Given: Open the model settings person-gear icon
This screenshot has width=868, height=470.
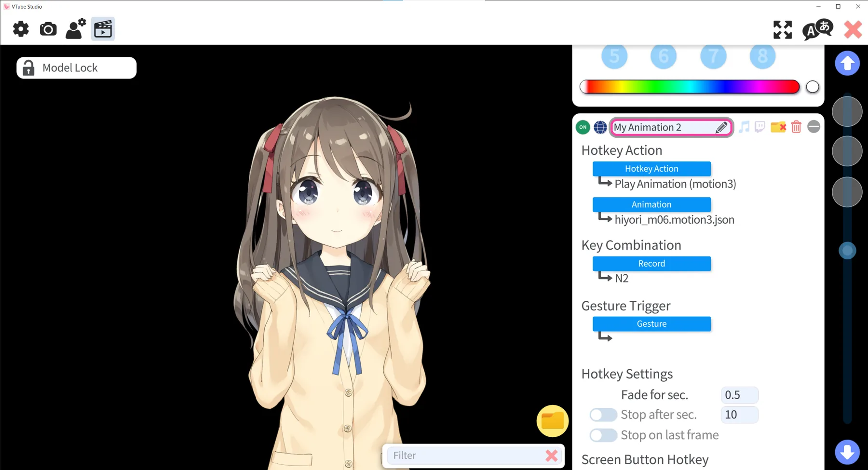Looking at the screenshot, I should tap(76, 29).
